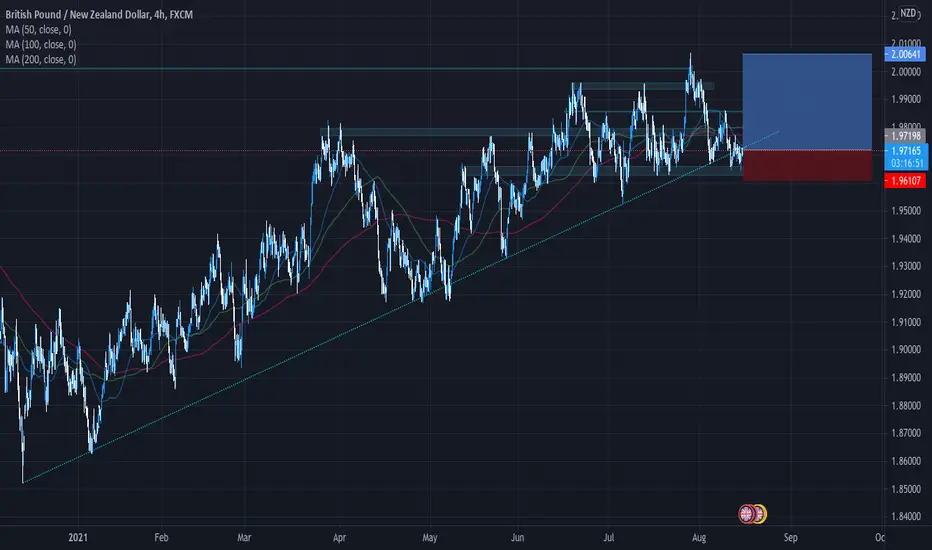The width and height of the screenshot is (932, 550).
Task: Click the 2021 label on time axis
Action: pyautogui.click(x=78, y=538)
